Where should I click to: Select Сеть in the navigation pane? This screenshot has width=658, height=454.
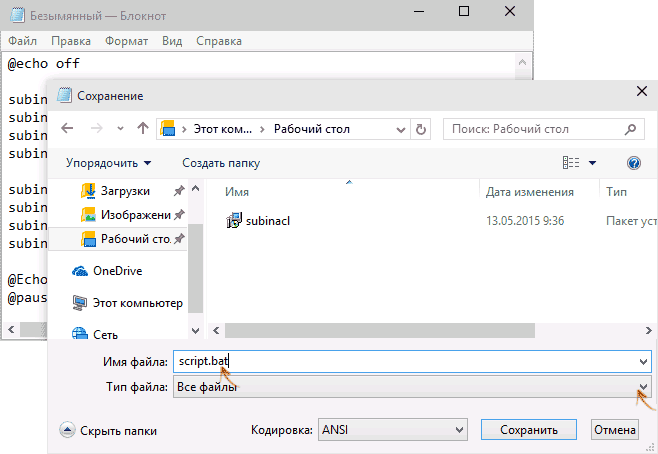[x=94, y=334]
